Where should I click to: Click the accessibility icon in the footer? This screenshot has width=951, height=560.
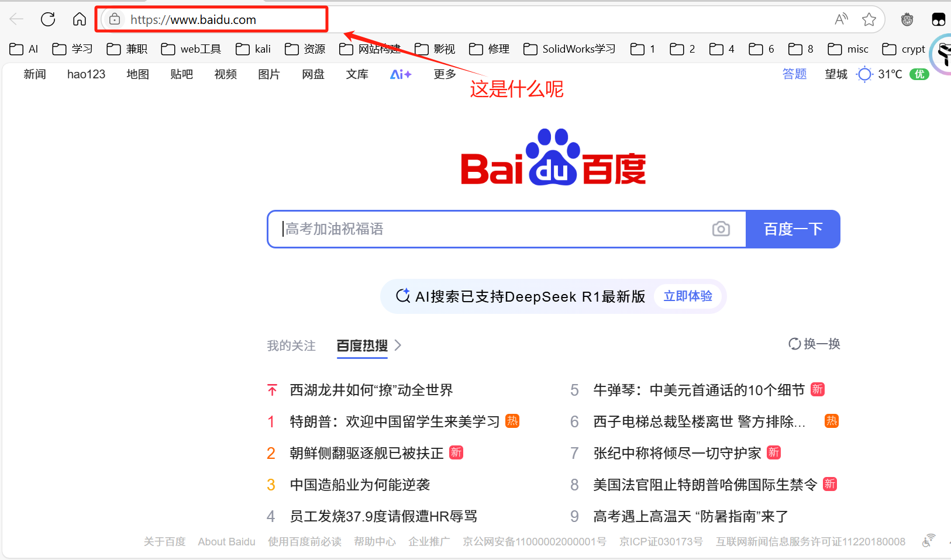coord(928,541)
